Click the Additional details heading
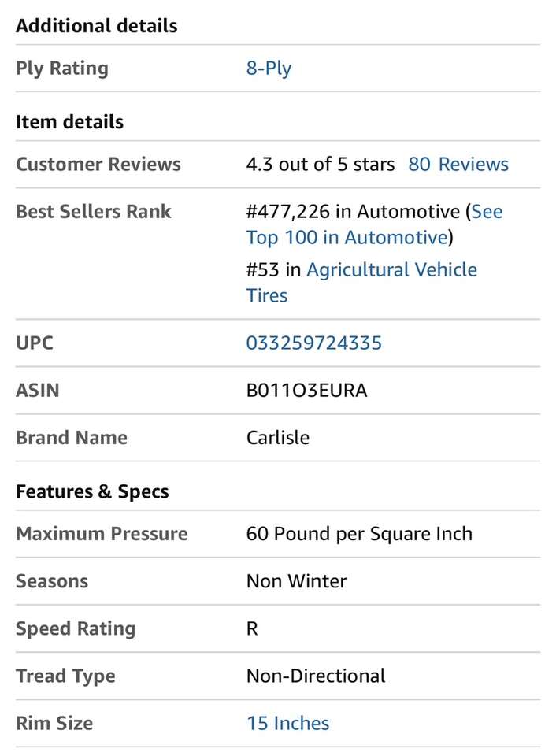The image size is (556, 756). [x=96, y=26]
